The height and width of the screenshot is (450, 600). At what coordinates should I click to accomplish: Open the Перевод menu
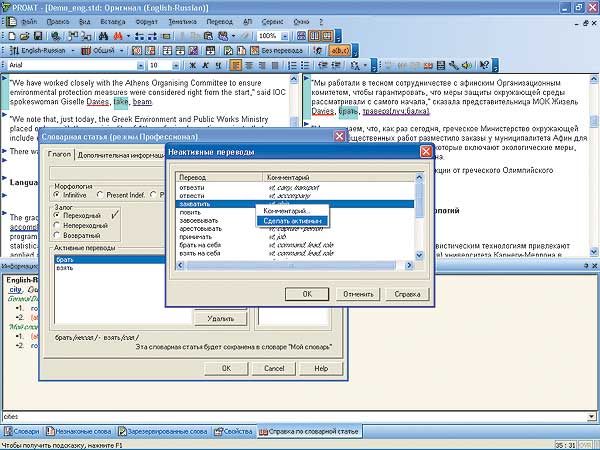click(220, 22)
